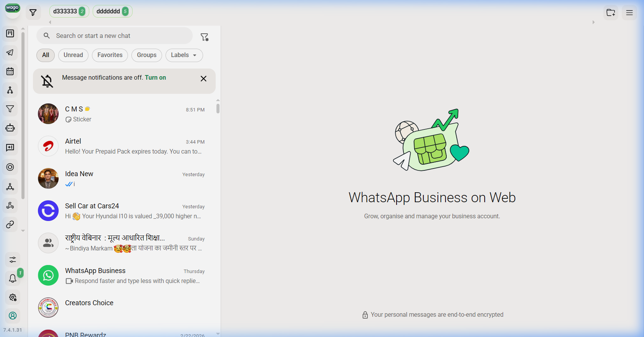Toggle the Unread chat filter
This screenshot has width=644, height=337.
73,55
